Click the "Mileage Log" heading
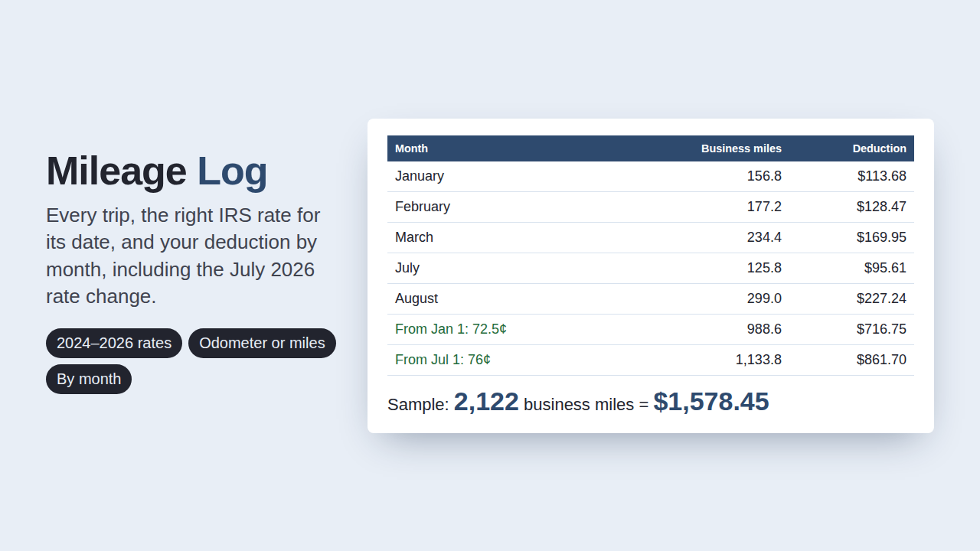This screenshot has height=551, width=980. pyautogui.click(x=157, y=171)
